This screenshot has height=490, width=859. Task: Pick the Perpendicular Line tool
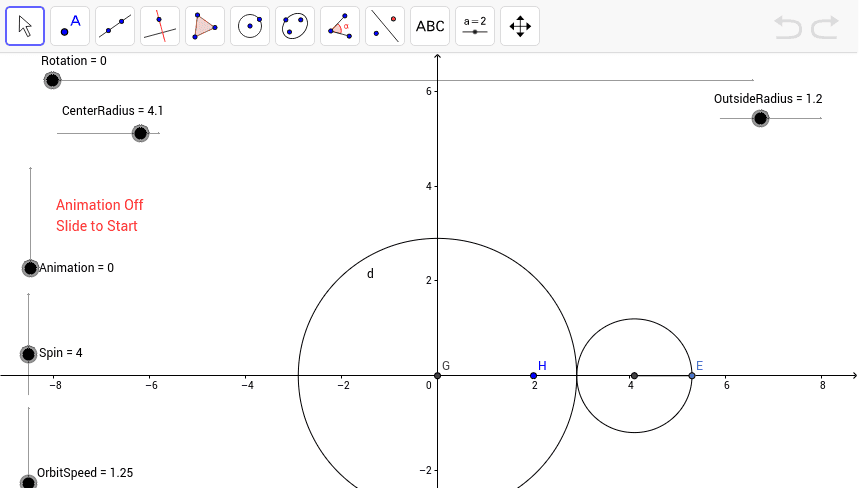159,26
